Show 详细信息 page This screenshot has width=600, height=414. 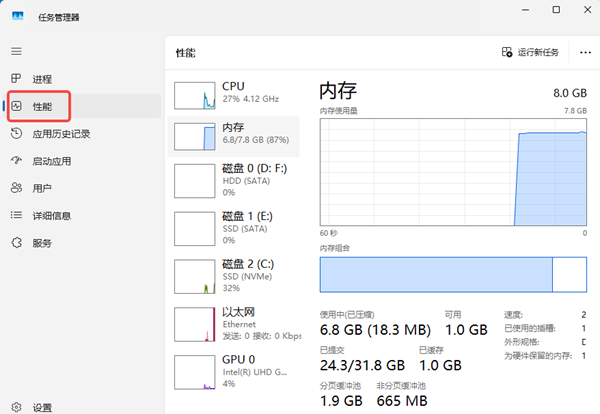84,215
